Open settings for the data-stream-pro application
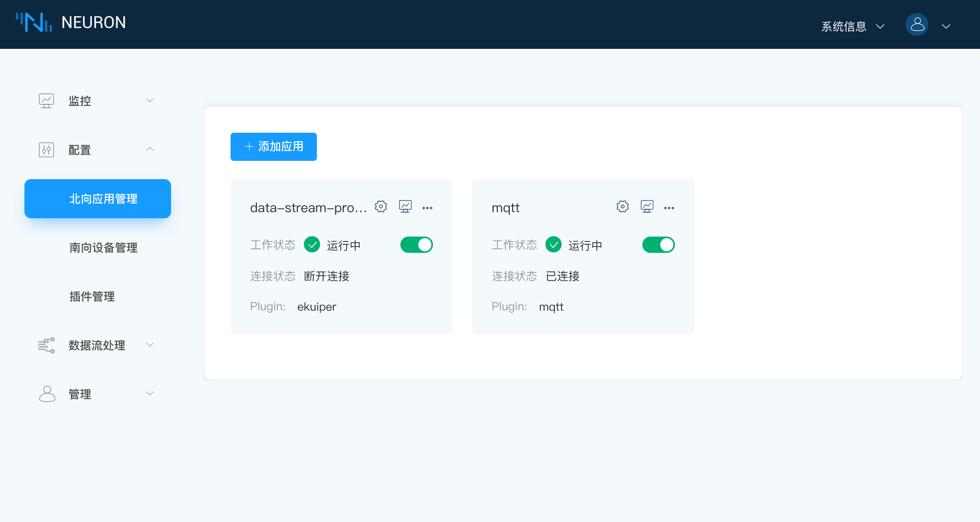This screenshot has width=980, height=522. click(380, 206)
